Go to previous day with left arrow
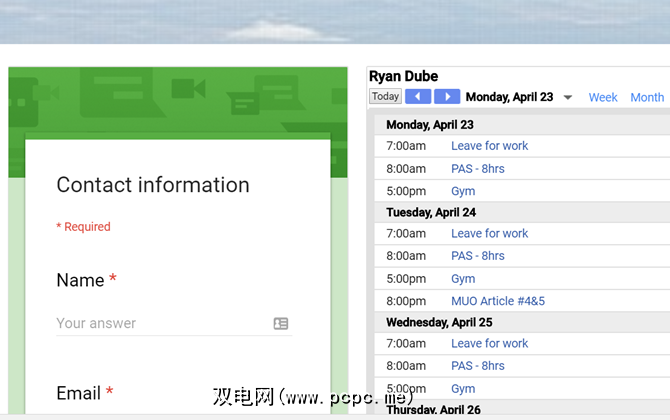The width and height of the screenshot is (670, 420). [x=417, y=97]
